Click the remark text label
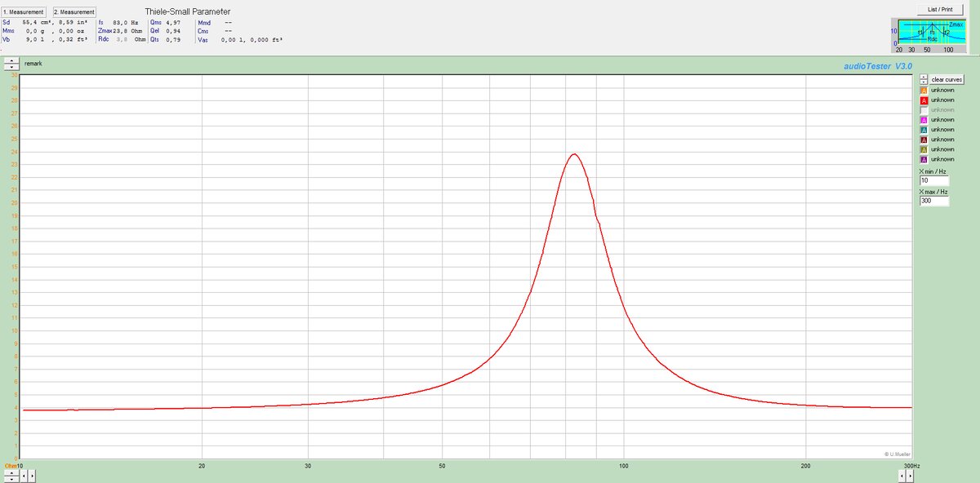The image size is (980, 483). (33, 64)
